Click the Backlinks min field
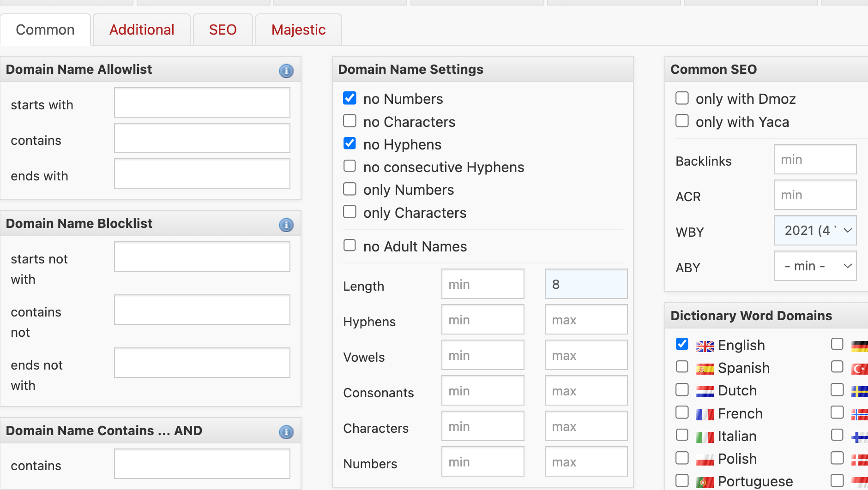Image resolution: width=868 pixels, height=490 pixels. pos(815,159)
